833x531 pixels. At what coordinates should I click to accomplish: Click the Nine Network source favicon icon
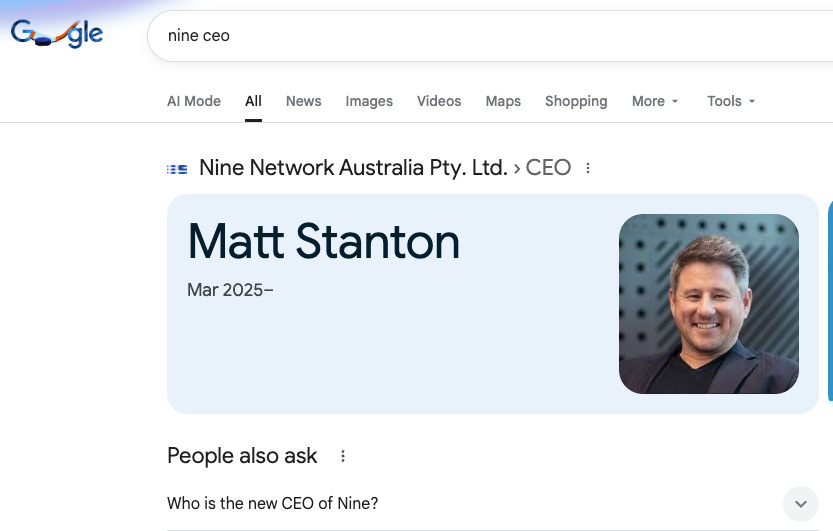pyautogui.click(x=177, y=169)
